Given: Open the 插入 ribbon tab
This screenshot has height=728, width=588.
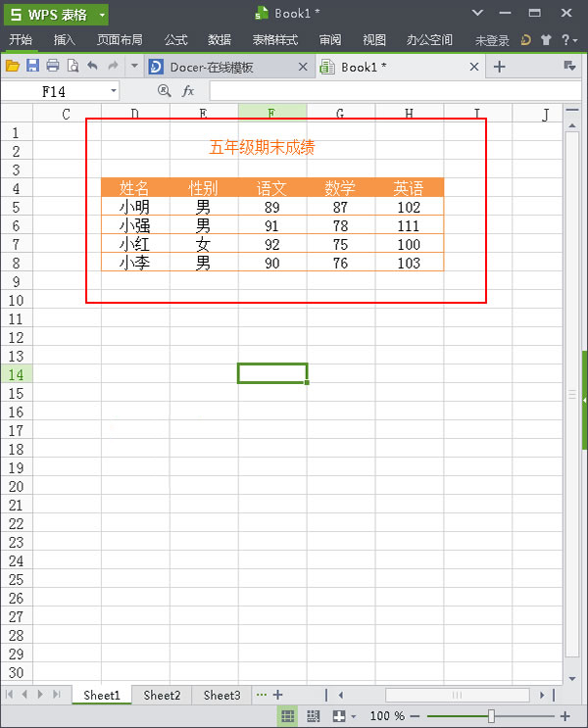Looking at the screenshot, I should (65, 40).
